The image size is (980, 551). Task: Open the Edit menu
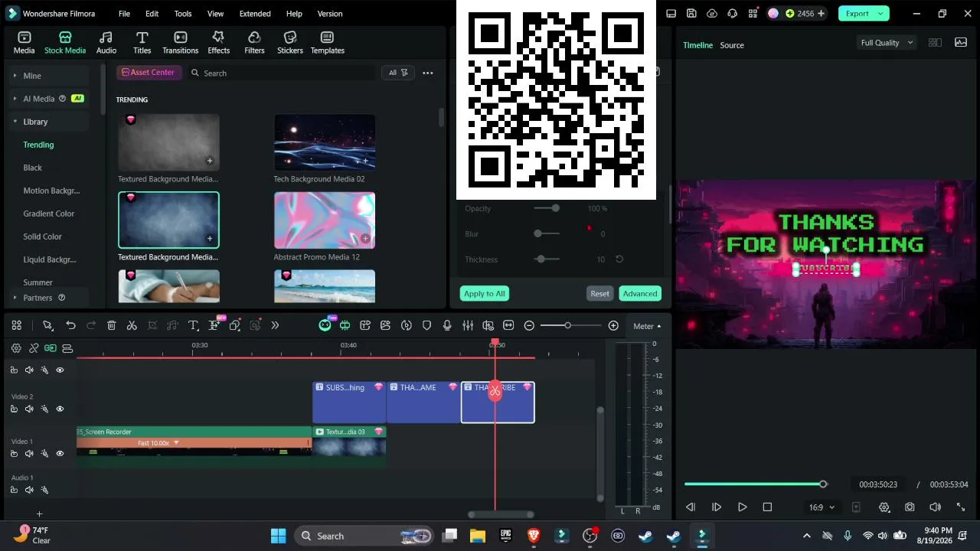[x=152, y=14]
